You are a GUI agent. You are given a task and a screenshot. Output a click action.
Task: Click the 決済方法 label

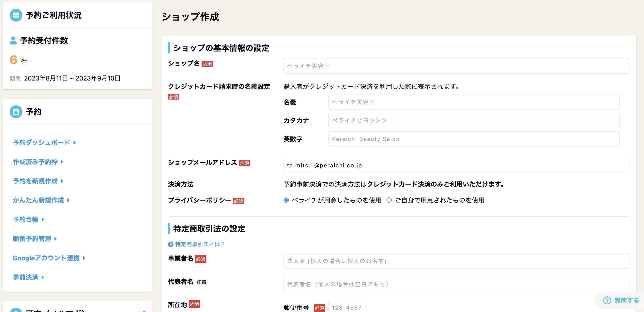pos(181,184)
